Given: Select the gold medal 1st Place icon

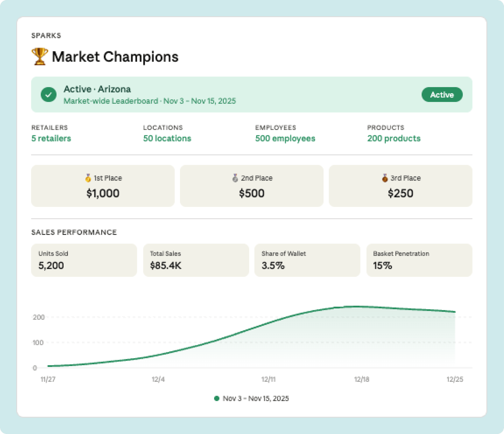Looking at the screenshot, I should (x=88, y=178).
